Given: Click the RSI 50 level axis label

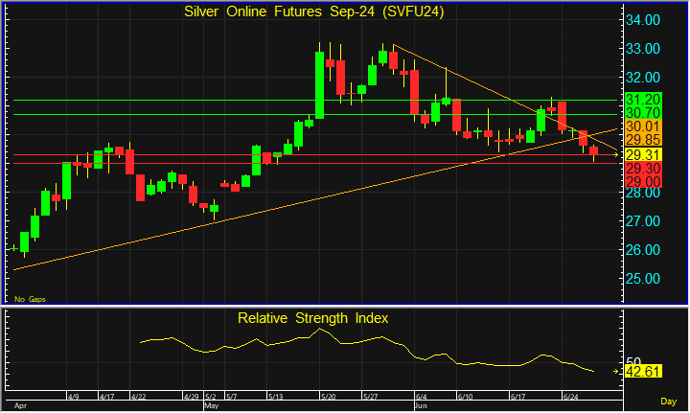Looking at the screenshot, I should point(632,361).
